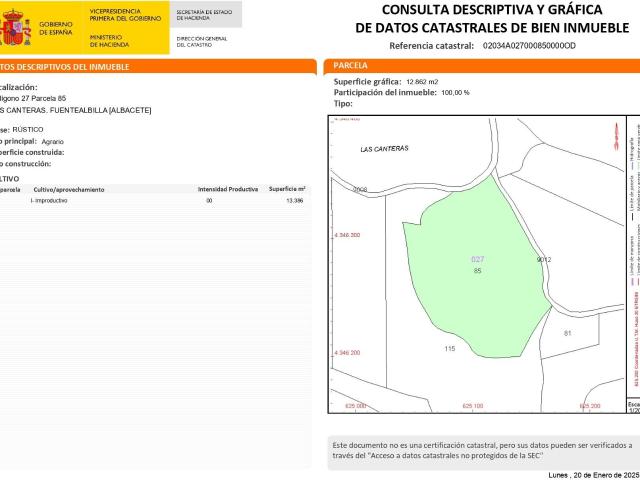Viewport: 640px width, 480px height.
Task: Click DIRECCIÓN GENERAL DEL CATASTRO text
Action: tap(202, 42)
